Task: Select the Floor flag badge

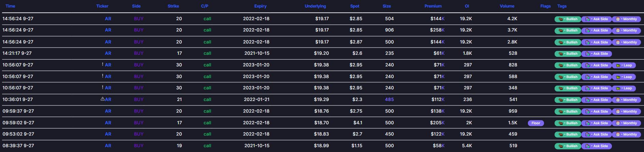Action: tap(536, 123)
